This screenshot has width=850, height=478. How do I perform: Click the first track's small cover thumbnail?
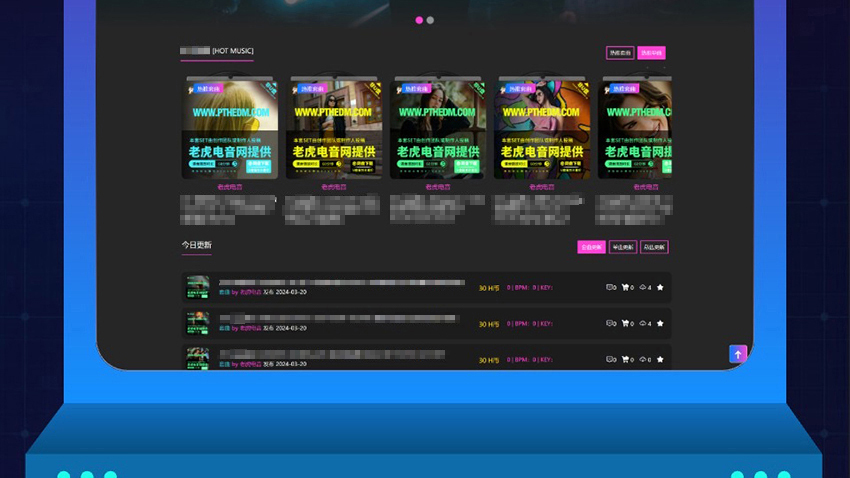198,288
